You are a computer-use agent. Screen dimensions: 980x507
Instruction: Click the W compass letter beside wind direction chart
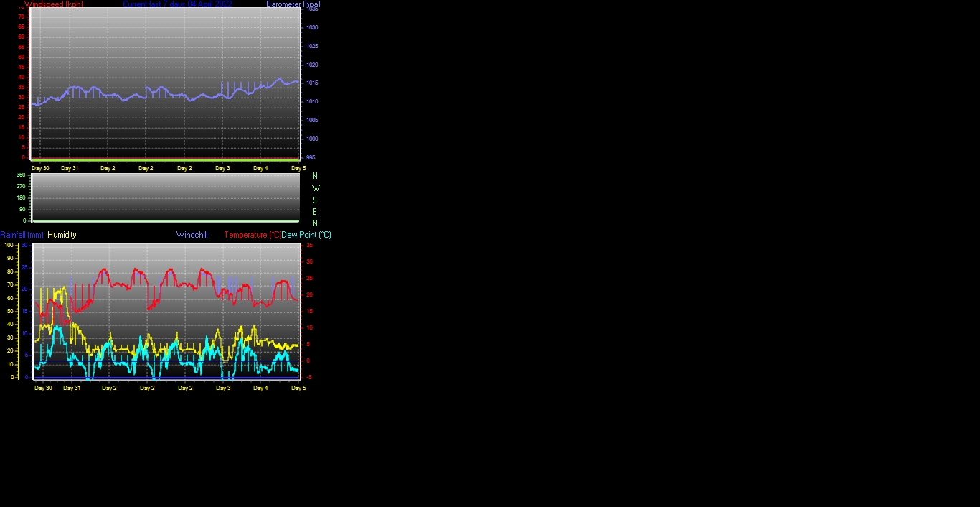[x=316, y=188]
